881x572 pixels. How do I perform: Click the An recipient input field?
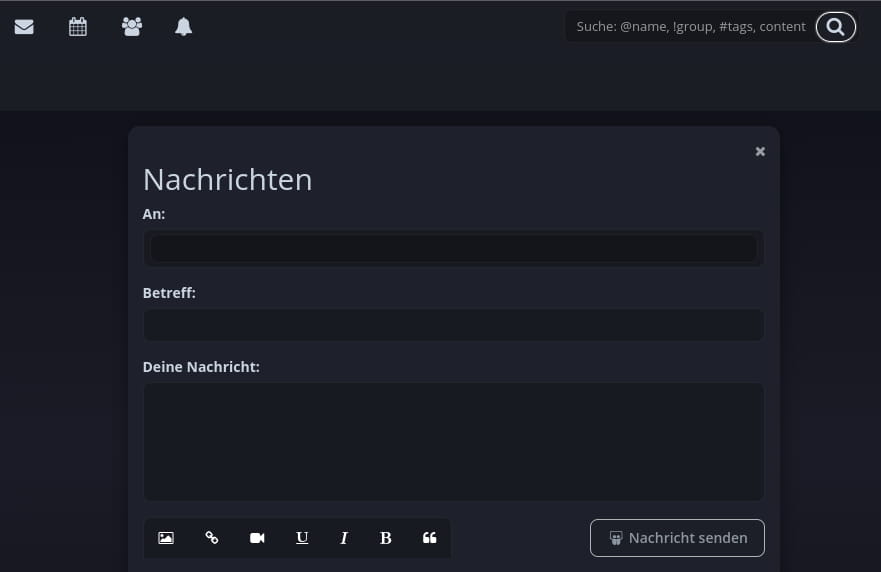(x=453, y=248)
